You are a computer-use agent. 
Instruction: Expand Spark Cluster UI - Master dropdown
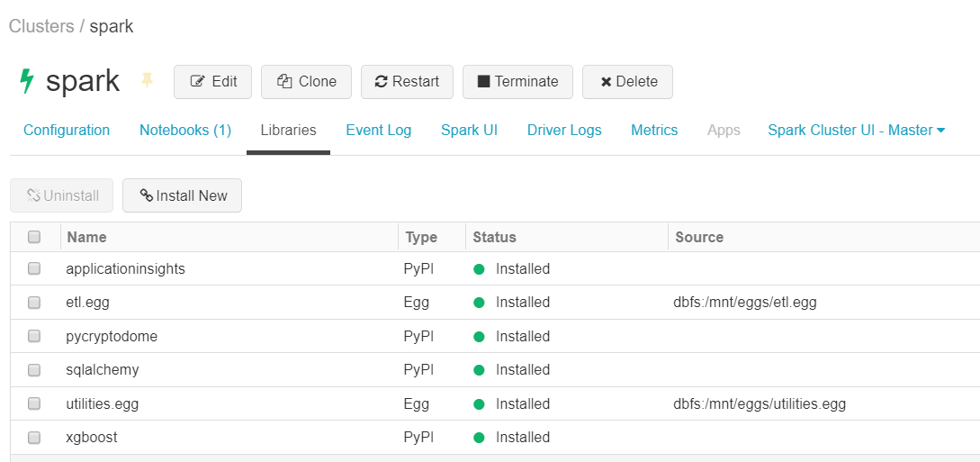tap(856, 130)
